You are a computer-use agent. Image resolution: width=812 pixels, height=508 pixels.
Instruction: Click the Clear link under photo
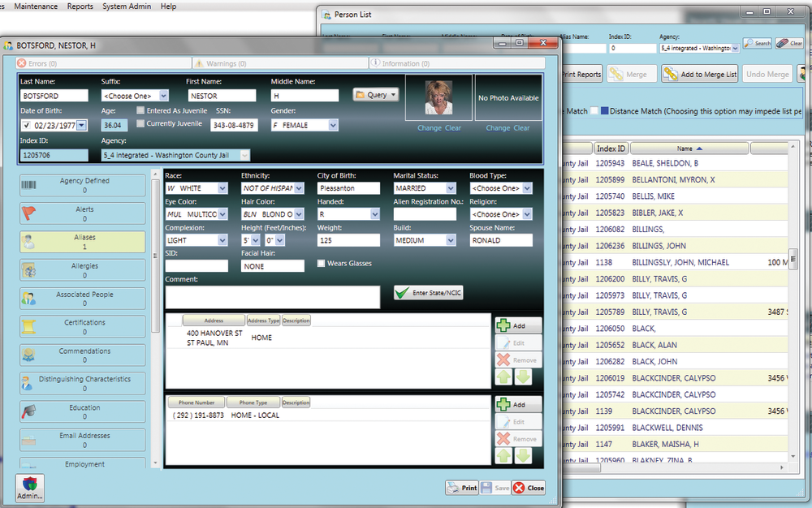452,128
